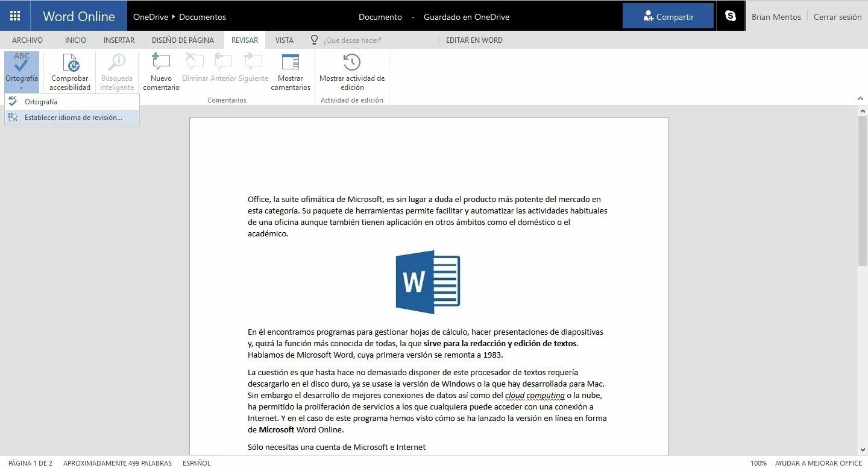Click scrollbar down arrow
Viewport: 868px width, 468px height.
[863, 450]
